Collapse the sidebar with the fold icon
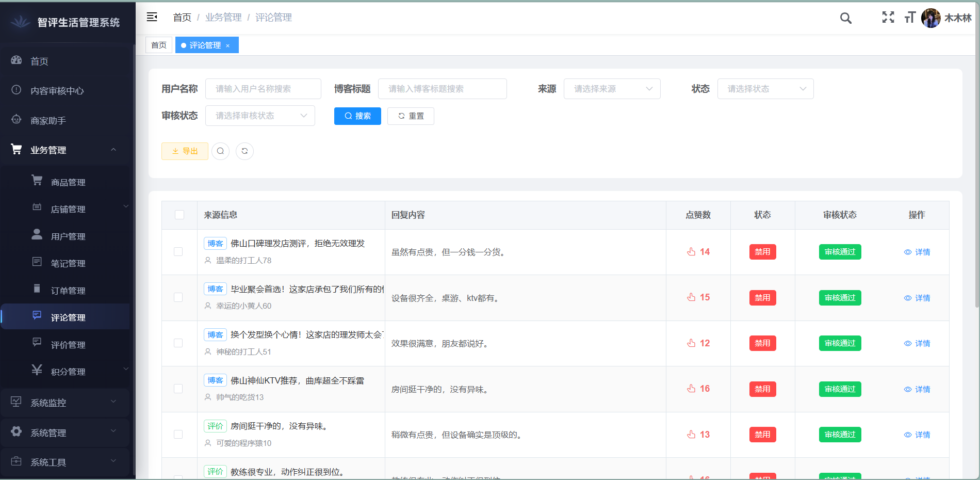This screenshot has height=480, width=980. click(x=152, y=17)
